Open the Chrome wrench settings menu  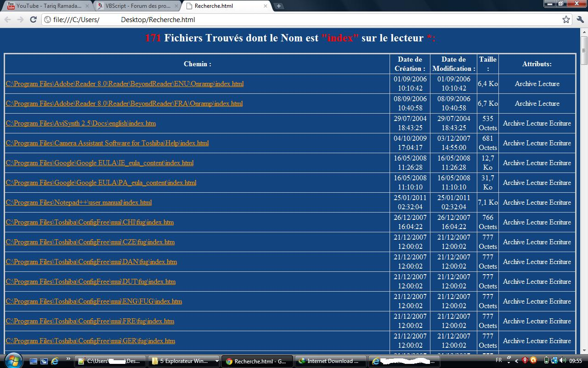580,19
